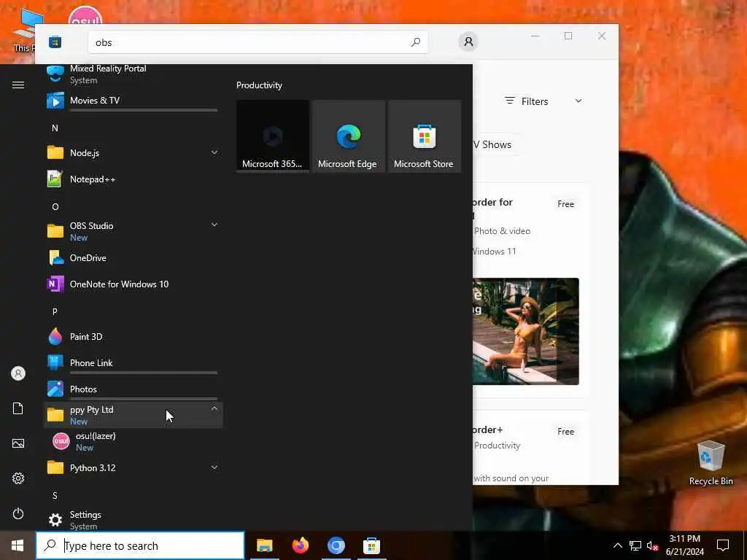Open the Microsoft 365 tile
The height and width of the screenshot is (560, 747).
coord(273,136)
